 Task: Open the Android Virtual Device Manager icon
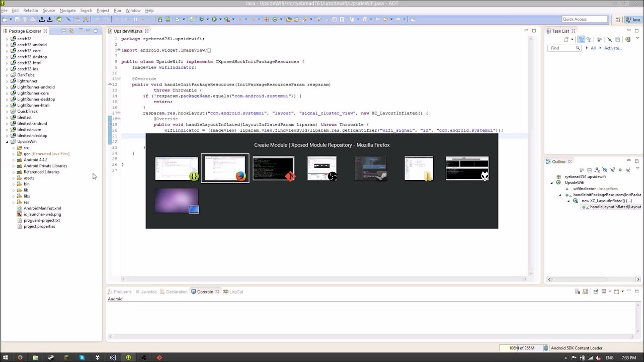coord(168,20)
